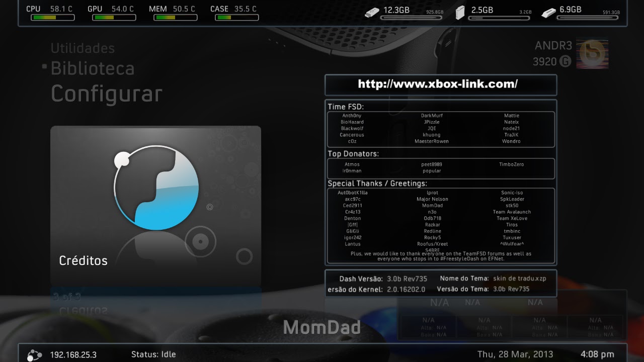Click the large MomDad title at bottom
Screen dimensions: 644x362
click(322, 328)
